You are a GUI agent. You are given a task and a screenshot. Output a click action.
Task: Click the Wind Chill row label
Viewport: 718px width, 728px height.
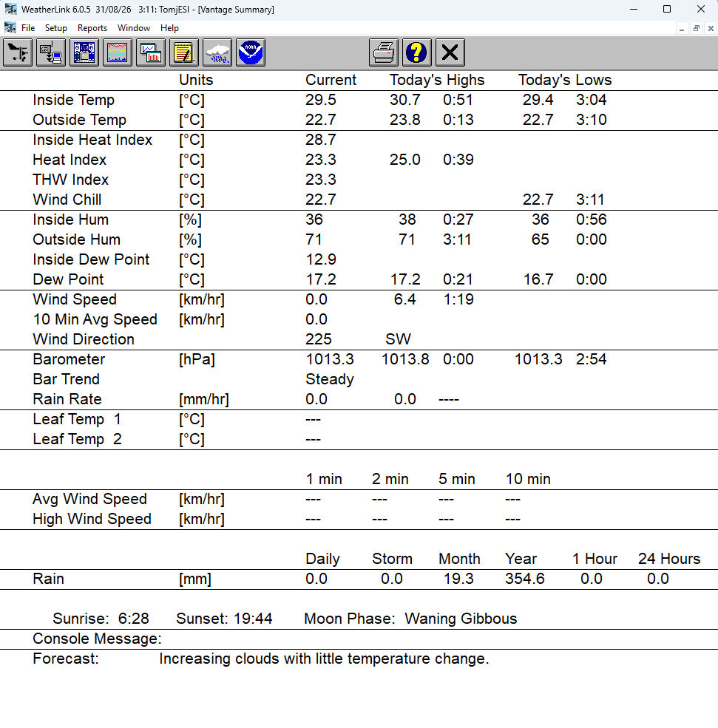[67, 200]
